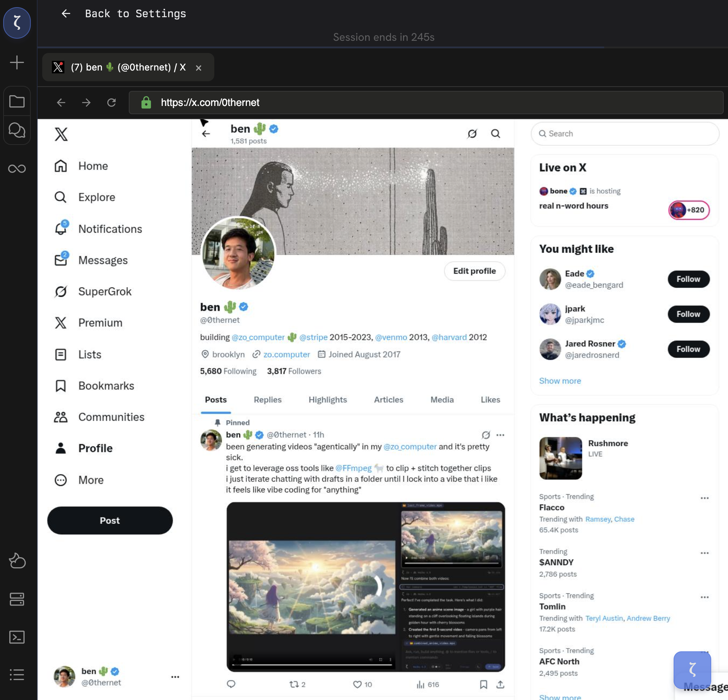Follow Jared Rosner in the suggestions

click(x=688, y=349)
